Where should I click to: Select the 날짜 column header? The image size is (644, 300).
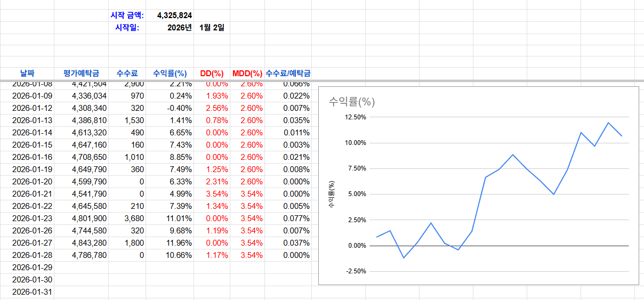(x=27, y=73)
